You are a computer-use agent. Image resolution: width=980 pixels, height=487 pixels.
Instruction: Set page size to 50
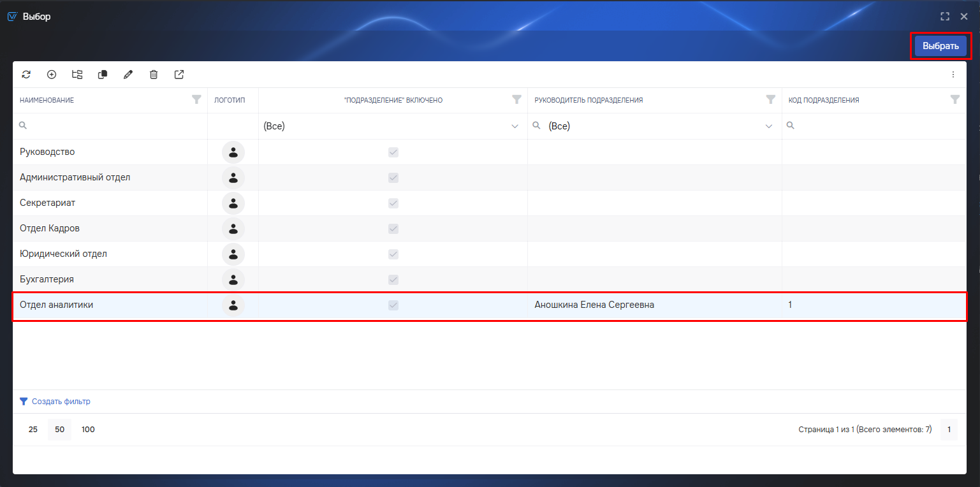coord(59,430)
